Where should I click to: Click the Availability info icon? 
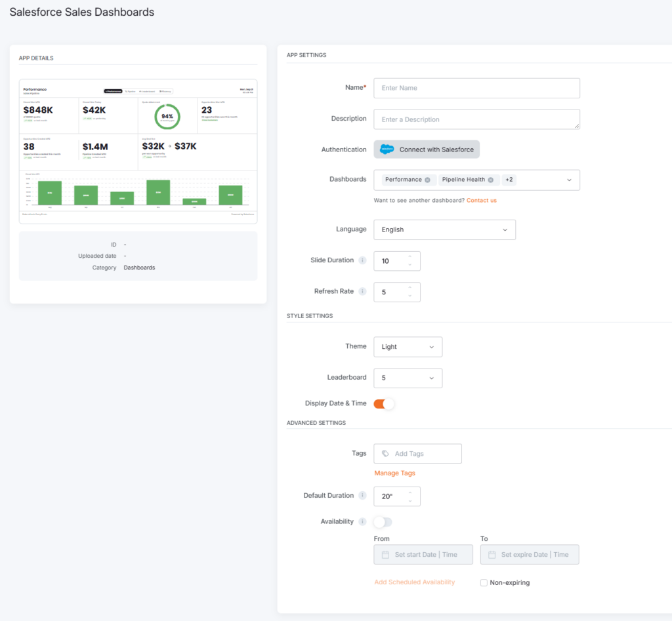362,521
